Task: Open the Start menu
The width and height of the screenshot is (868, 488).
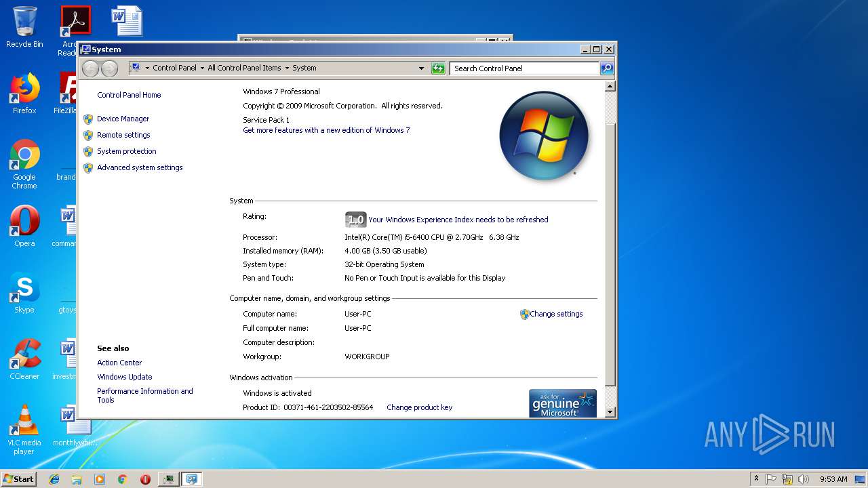Action: pos(19,479)
